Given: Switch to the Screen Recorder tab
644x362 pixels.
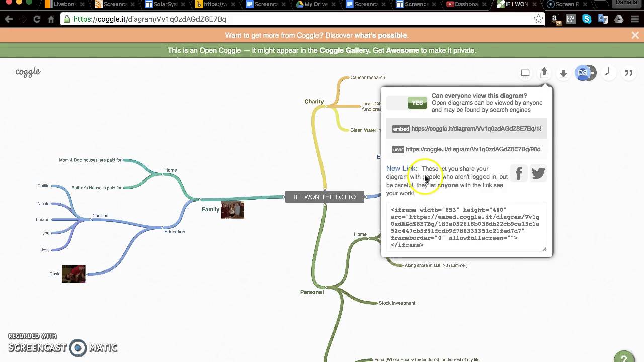Looking at the screenshot, I should tap(568, 5).
